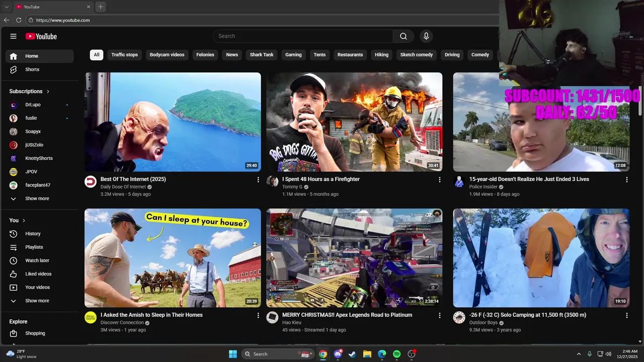Reload page with browser refresh button
Screen dimensions: 644x362
pyautogui.click(x=19, y=20)
